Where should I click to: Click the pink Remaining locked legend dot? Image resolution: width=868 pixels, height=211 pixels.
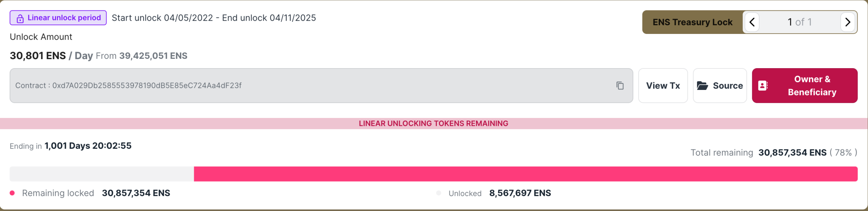point(12,193)
